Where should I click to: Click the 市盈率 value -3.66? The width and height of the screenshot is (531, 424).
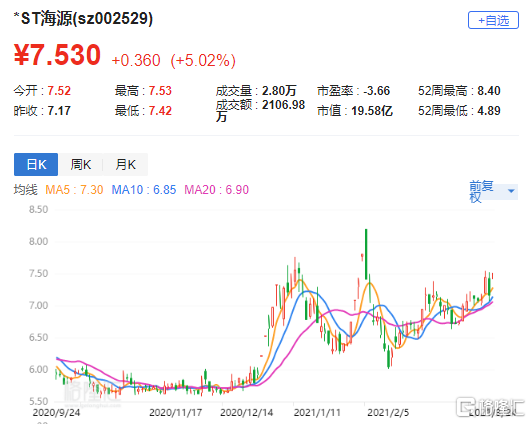[x=377, y=91]
